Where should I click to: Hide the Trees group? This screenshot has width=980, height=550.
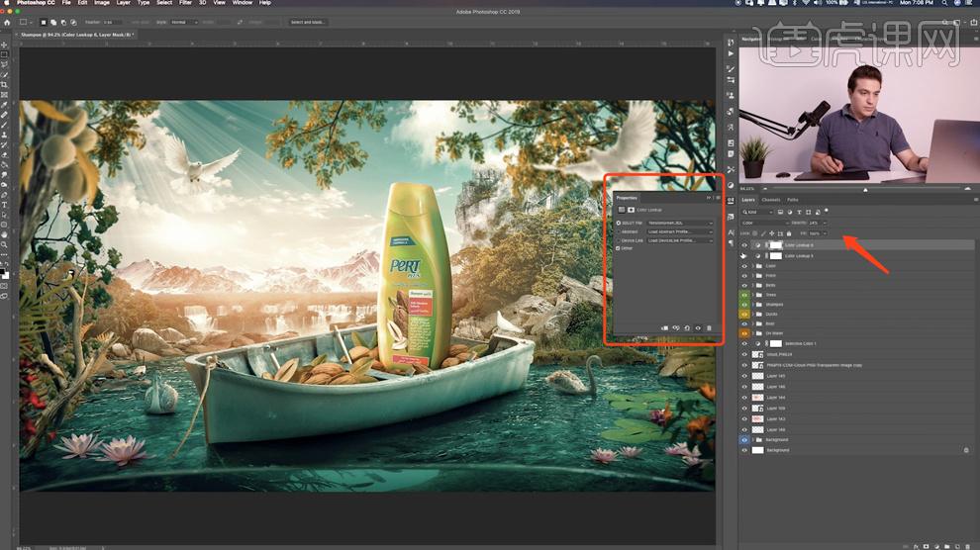click(x=744, y=295)
